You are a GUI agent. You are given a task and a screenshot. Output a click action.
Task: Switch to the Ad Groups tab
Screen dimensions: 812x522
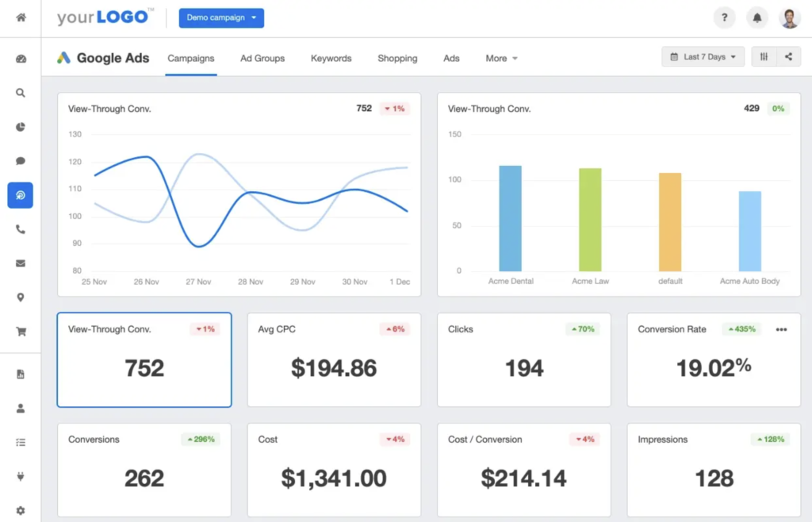click(x=262, y=59)
